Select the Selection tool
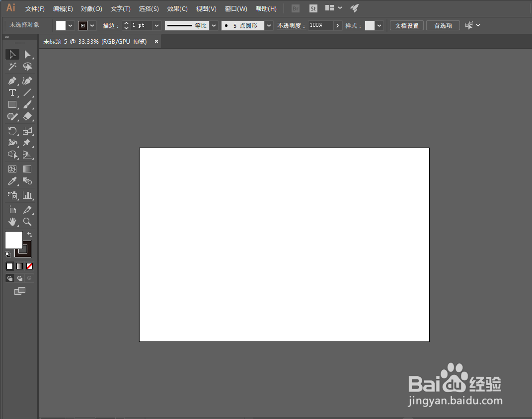532x419 pixels. pyautogui.click(x=12, y=54)
